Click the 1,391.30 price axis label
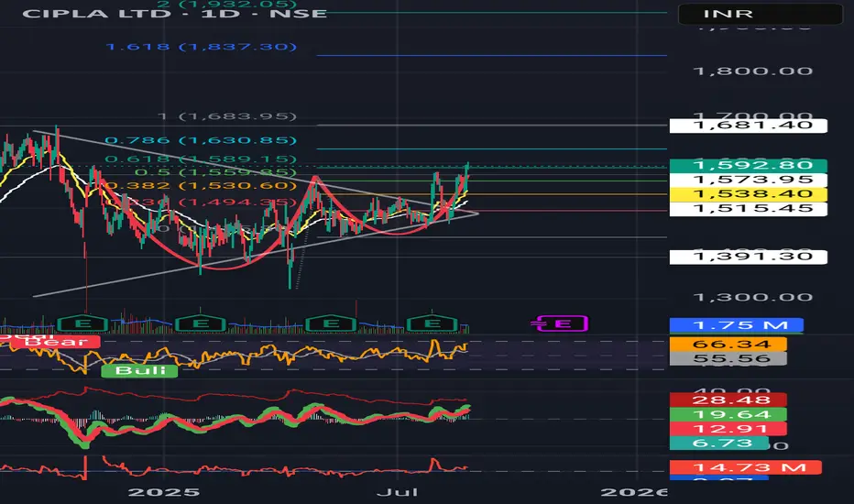 tap(748, 257)
